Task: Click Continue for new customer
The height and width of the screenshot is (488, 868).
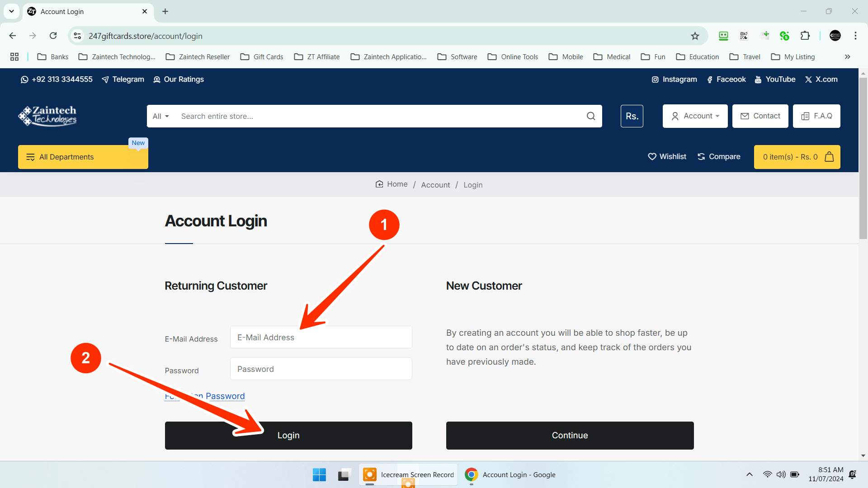Action: click(x=570, y=435)
